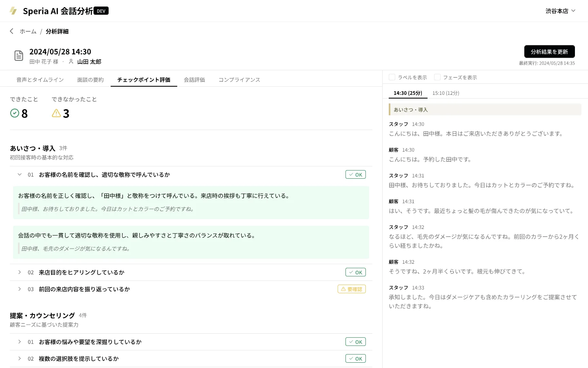588x368 pixels.
Task: Click the warning triangle under できなかったこと
Action: 56,113
